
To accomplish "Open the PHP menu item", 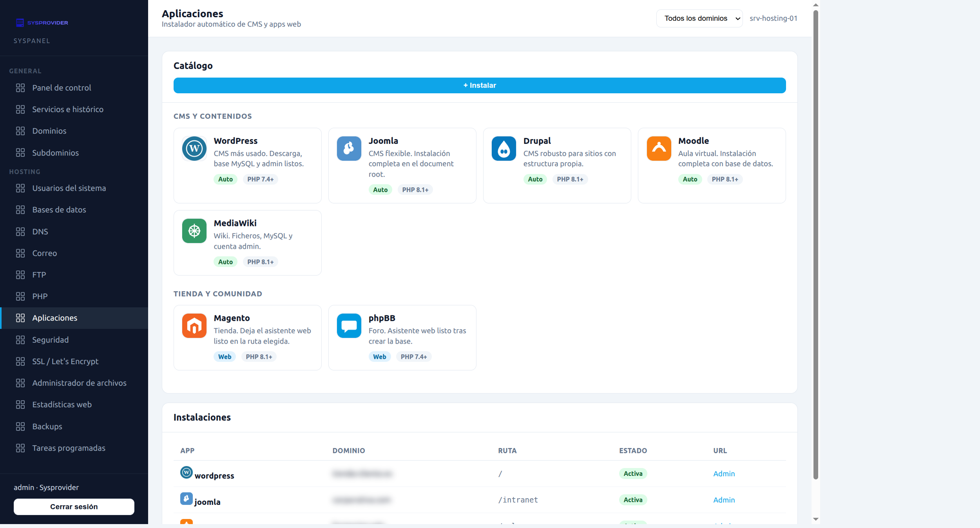I will 74,296.
